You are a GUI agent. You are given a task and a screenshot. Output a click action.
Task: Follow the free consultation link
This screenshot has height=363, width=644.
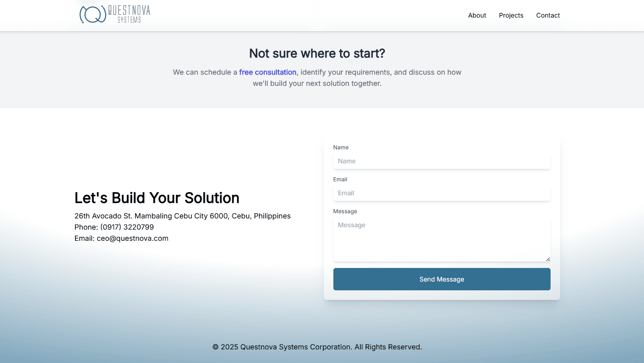tap(268, 72)
